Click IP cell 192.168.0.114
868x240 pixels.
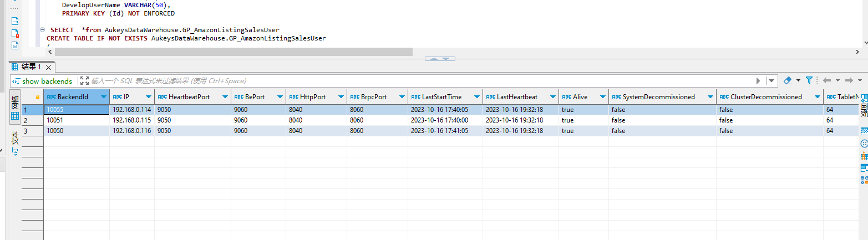132,110
